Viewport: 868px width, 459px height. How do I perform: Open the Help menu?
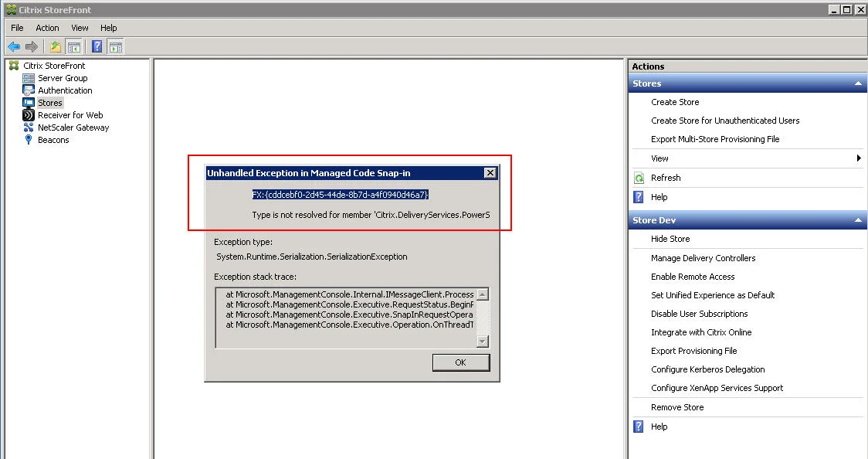pyautogui.click(x=108, y=28)
